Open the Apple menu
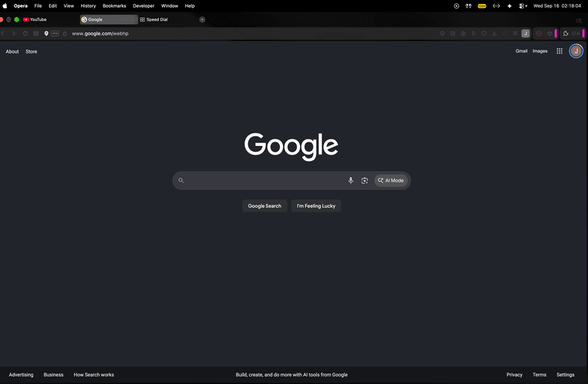 pyautogui.click(x=5, y=6)
